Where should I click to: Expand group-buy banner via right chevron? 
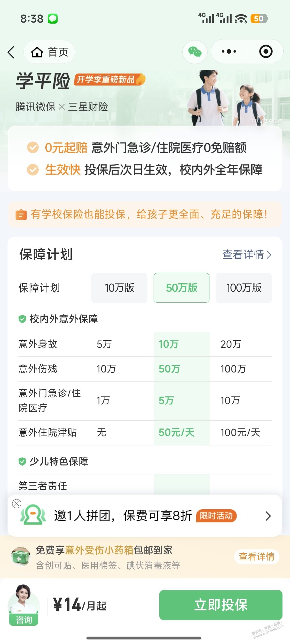[x=268, y=516]
